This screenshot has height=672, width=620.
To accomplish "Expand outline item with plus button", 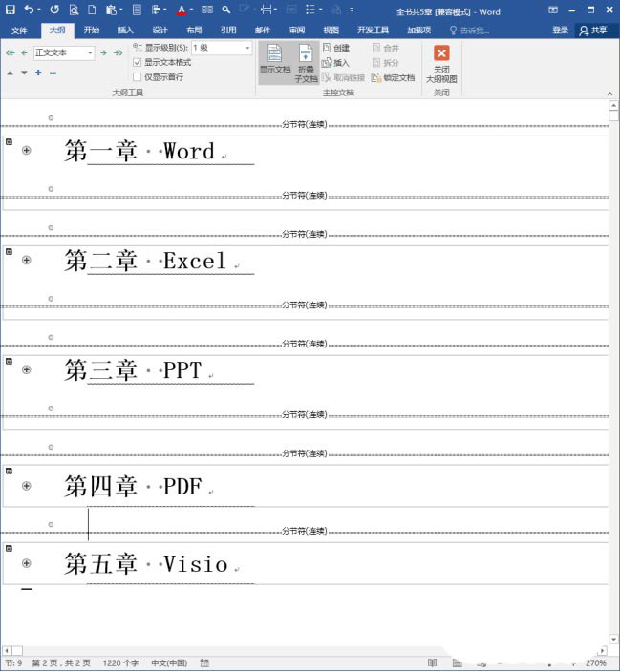I will coord(38,73).
